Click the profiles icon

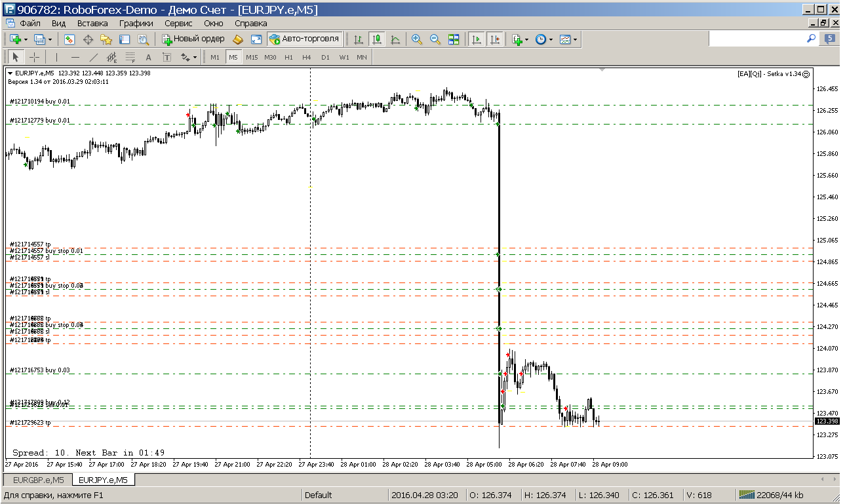coord(39,39)
